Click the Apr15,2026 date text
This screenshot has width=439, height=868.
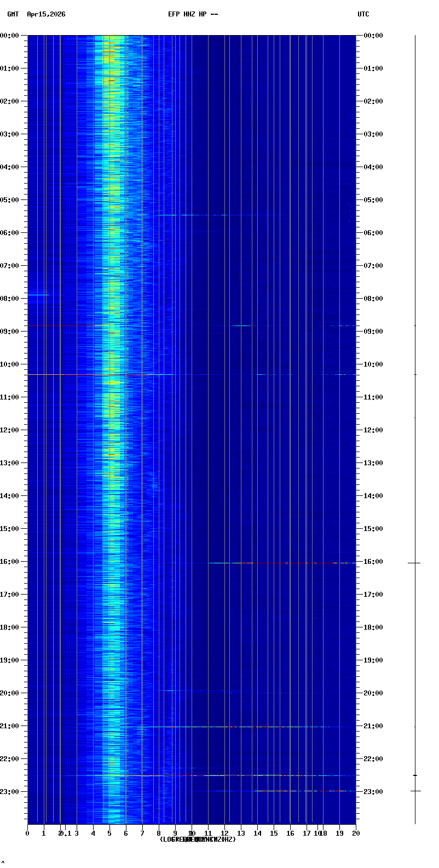point(46,14)
